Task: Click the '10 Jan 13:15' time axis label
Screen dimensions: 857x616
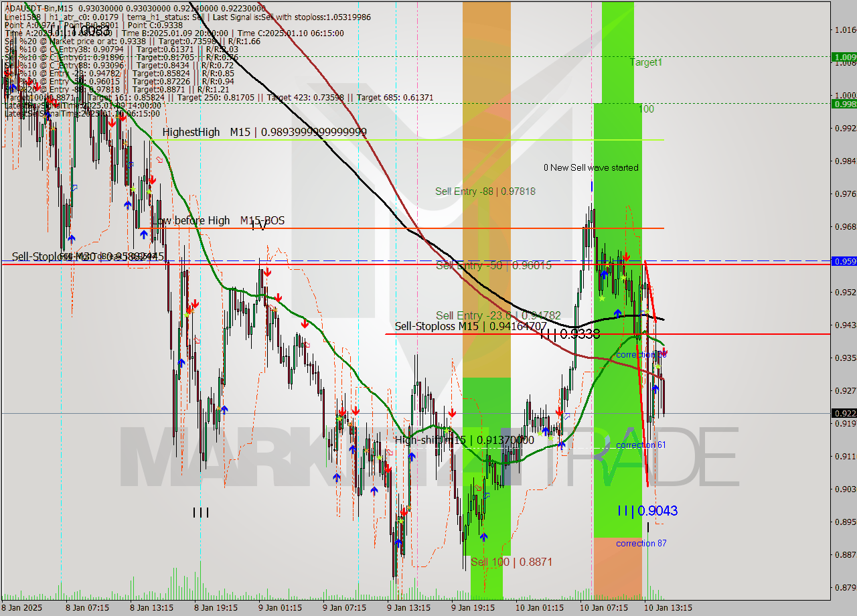Action: [x=668, y=608]
